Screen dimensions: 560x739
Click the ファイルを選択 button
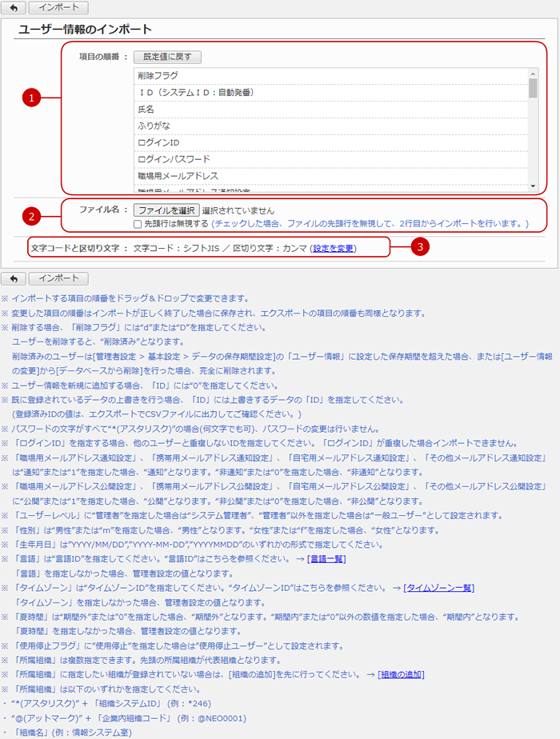click(x=166, y=210)
